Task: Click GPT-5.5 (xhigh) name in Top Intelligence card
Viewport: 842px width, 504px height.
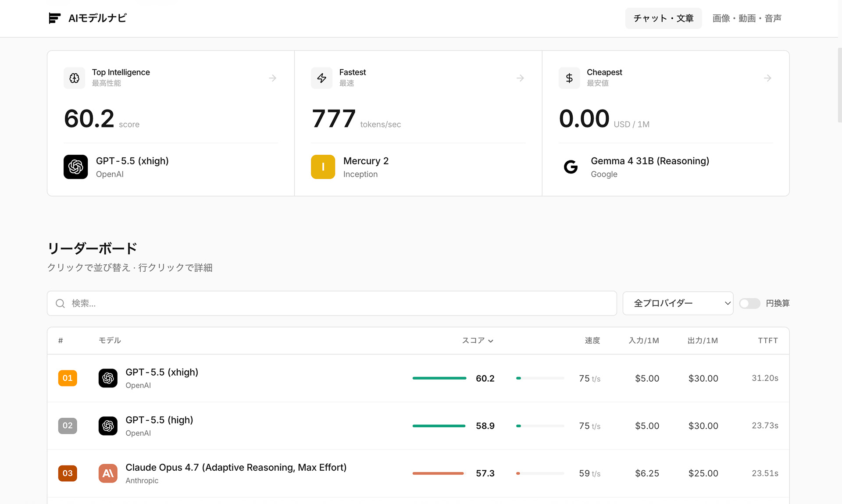Action: 132,161
